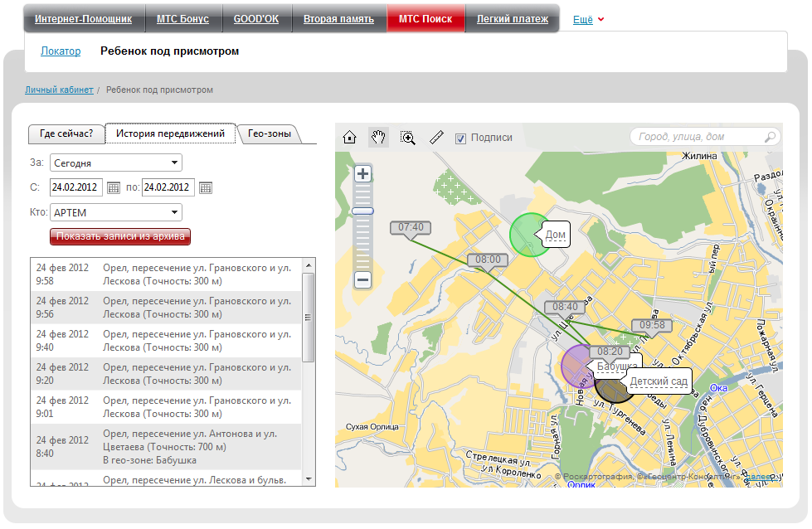Select the 9:58 history record
The width and height of the screenshot is (812, 529).
point(166,274)
